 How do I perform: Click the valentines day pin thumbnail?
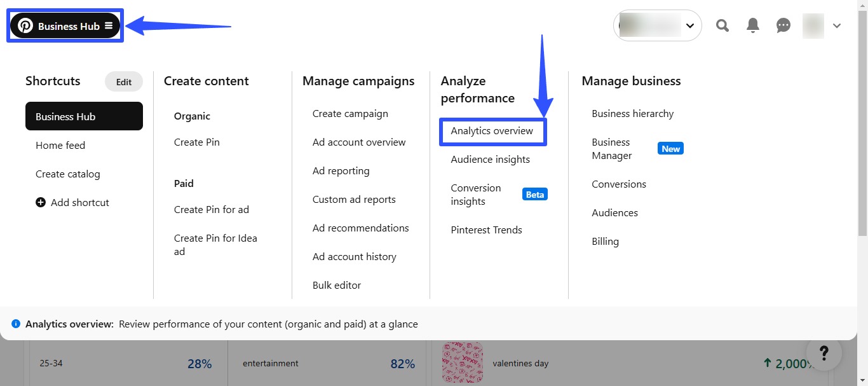[x=463, y=362]
